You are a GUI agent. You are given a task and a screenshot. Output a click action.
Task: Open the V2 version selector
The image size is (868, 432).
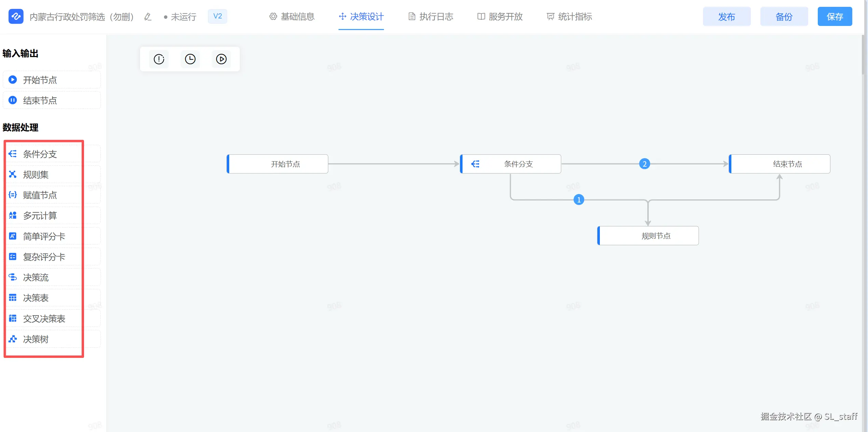[217, 16]
